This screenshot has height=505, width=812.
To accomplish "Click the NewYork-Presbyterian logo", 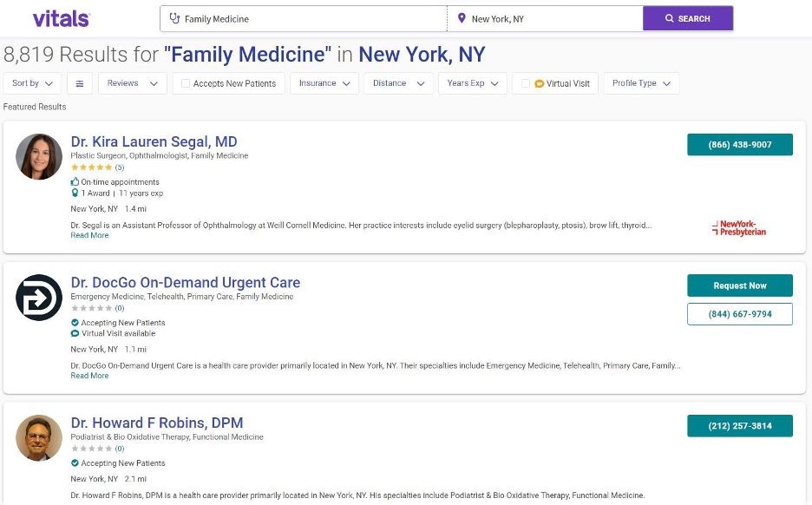I will 739,228.
